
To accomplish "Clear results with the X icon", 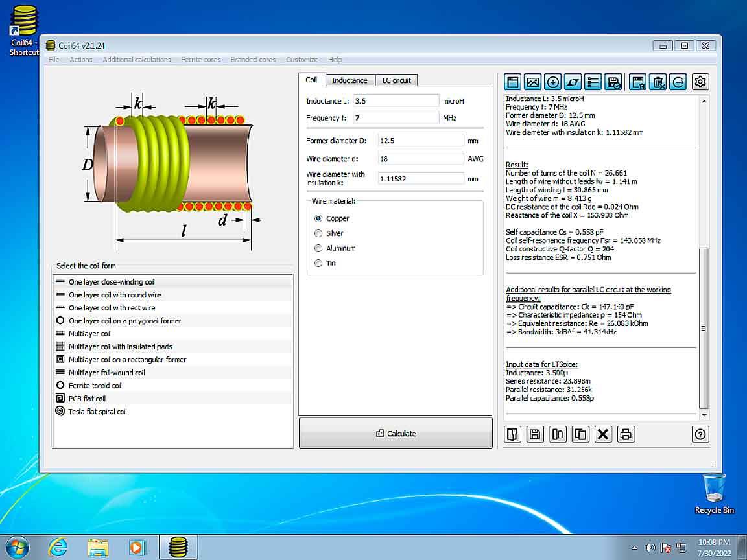I will pyautogui.click(x=603, y=434).
